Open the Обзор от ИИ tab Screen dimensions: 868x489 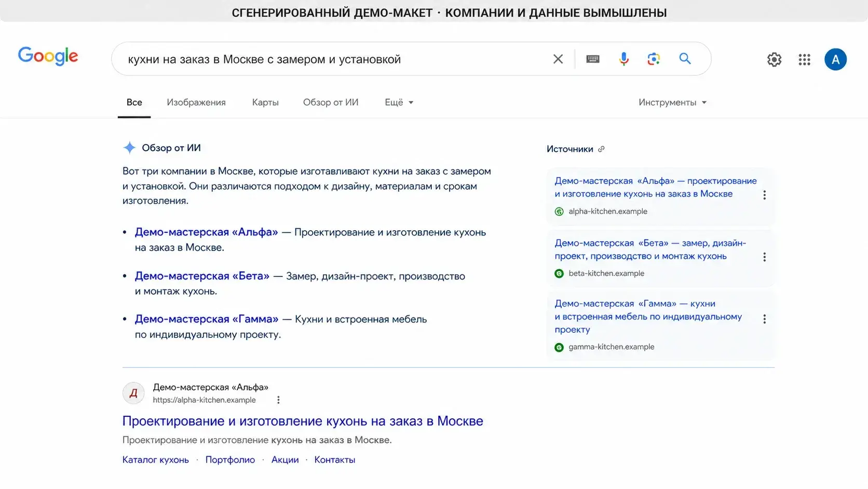click(331, 102)
